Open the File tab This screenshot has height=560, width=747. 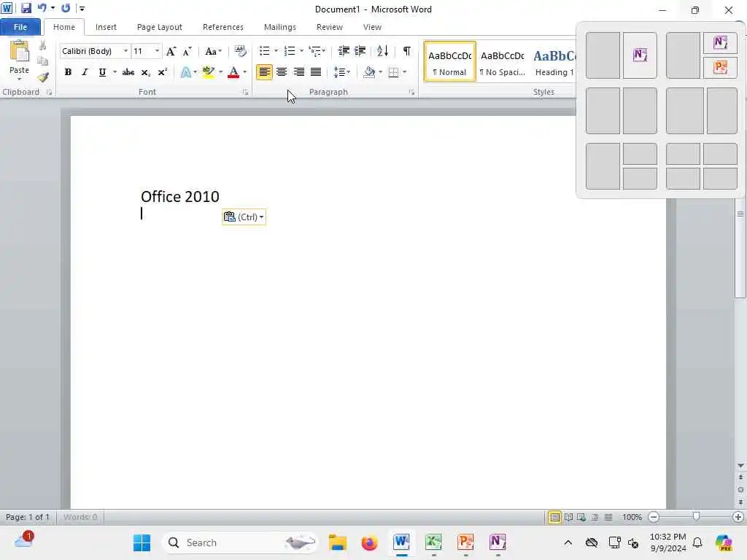[20, 27]
